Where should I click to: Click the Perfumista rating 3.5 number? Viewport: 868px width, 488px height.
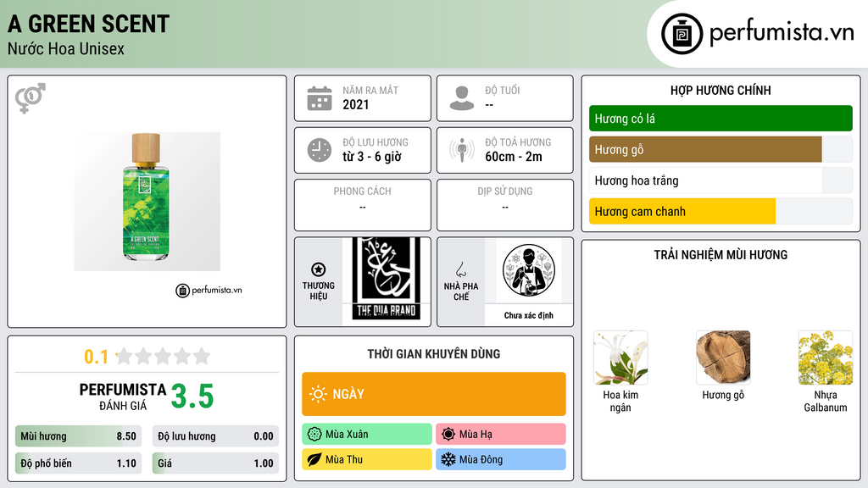point(192,396)
